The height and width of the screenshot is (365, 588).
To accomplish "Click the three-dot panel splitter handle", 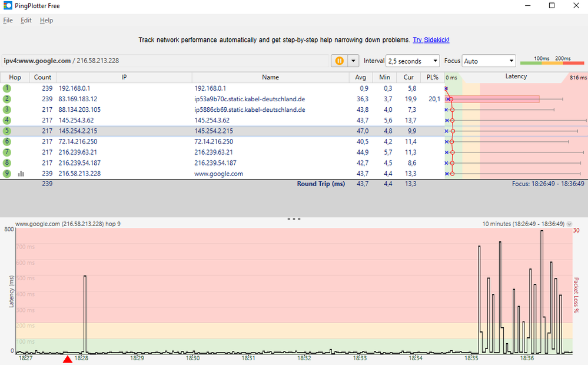I will point(294,218).
